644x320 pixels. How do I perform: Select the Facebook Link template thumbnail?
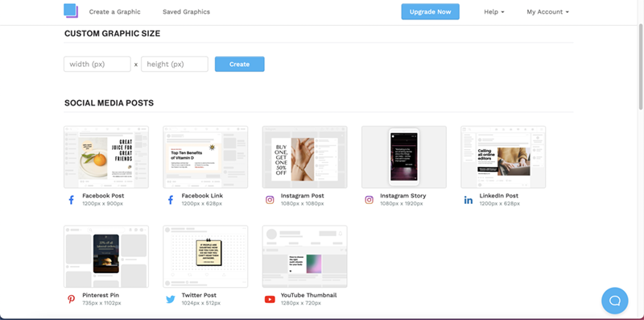(205, 157)
